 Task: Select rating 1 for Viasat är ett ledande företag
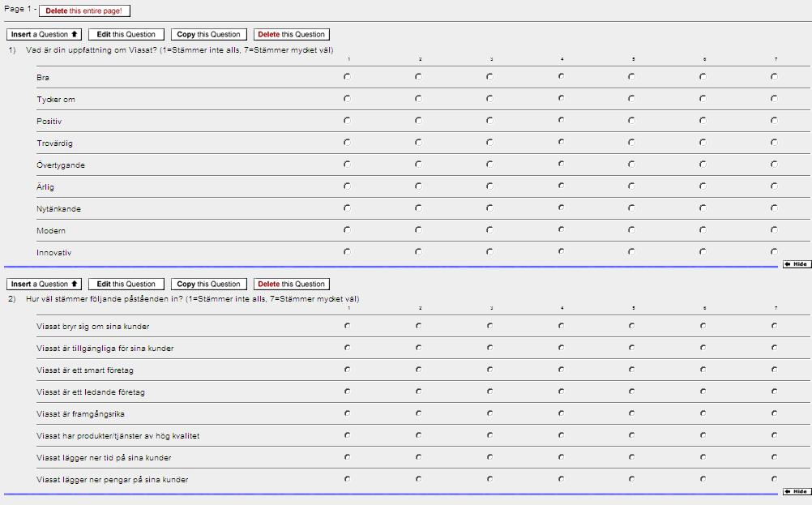point(347,391)
